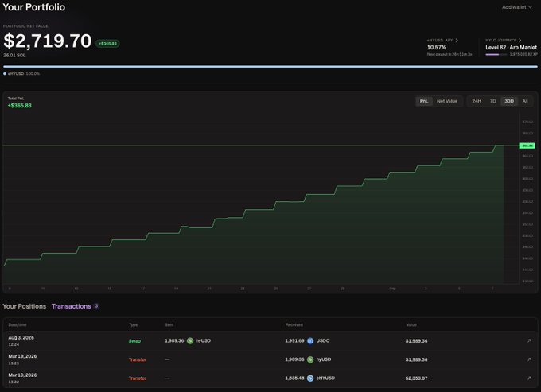Select the 30D chart range
This screenshot has width=541, height=392.
(509, 101)
